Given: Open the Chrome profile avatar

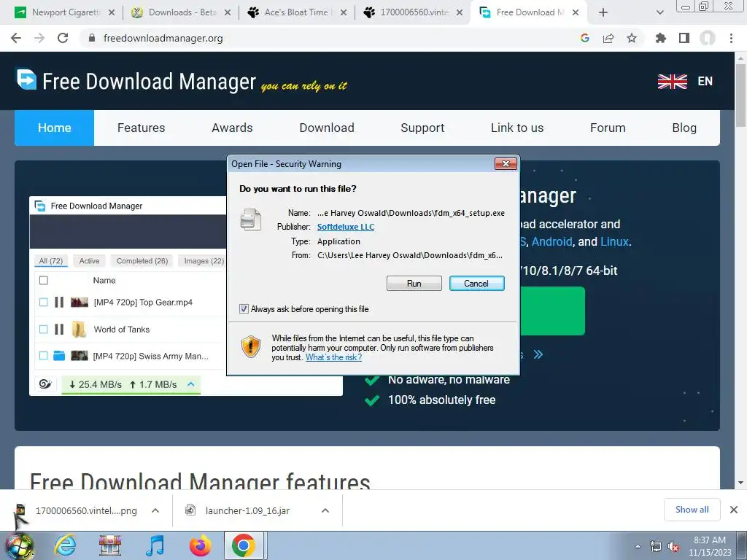Looking at the screenshot, I should (708, 38).
